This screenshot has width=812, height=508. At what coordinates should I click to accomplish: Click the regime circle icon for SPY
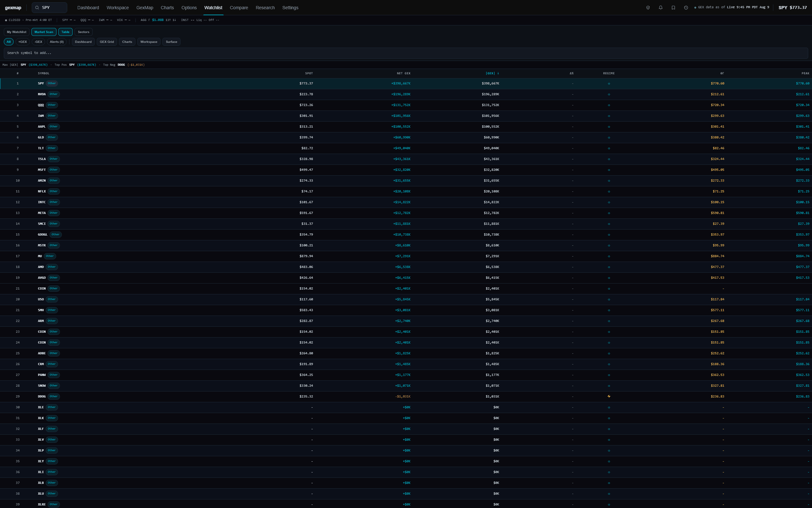[x=609, y=84]
